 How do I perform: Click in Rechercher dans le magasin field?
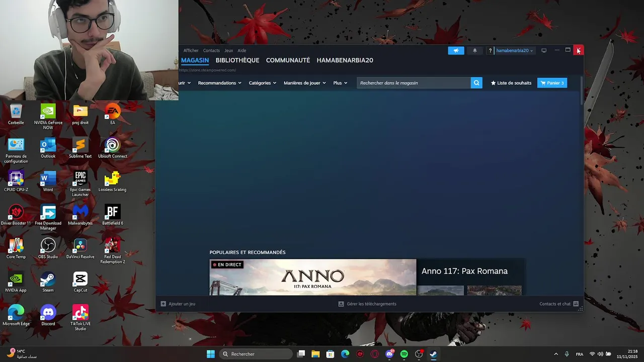point(414,83)
